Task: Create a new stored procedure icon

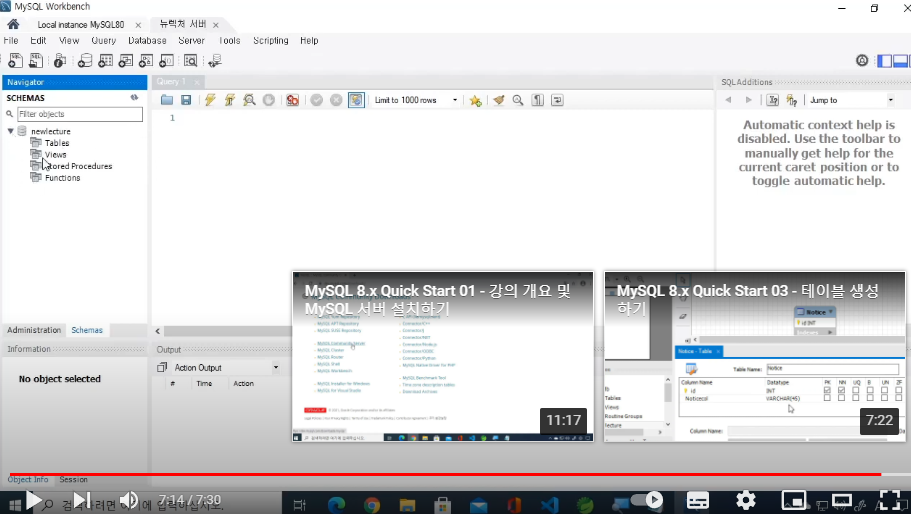Action: click(146, 60)
